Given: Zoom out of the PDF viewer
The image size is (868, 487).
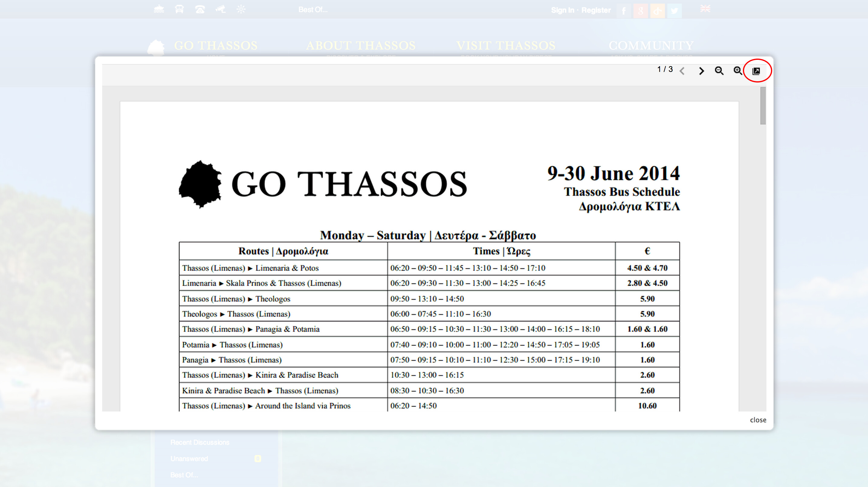Looking at the screenshot, I should [x=719, y=71].
